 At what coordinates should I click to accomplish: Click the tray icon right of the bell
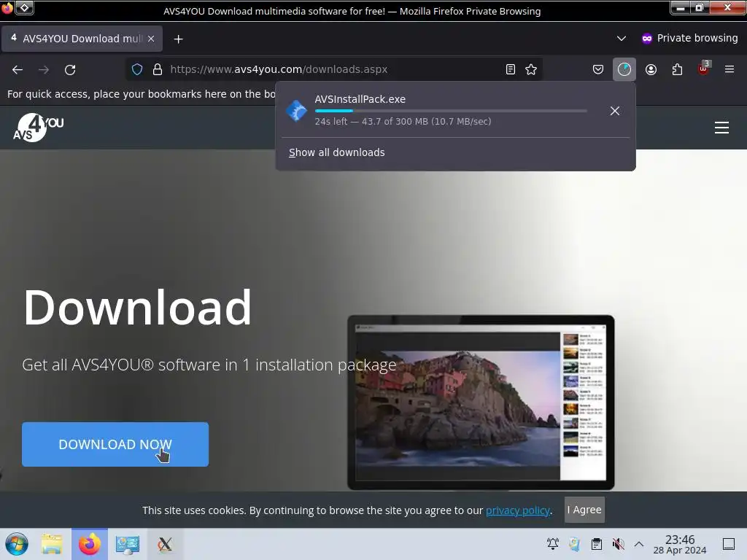pos(575,544)
